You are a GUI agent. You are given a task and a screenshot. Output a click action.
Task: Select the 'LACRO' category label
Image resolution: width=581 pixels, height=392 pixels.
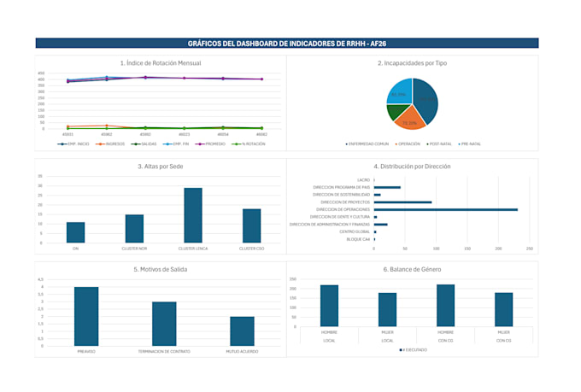tap(363, 180)
